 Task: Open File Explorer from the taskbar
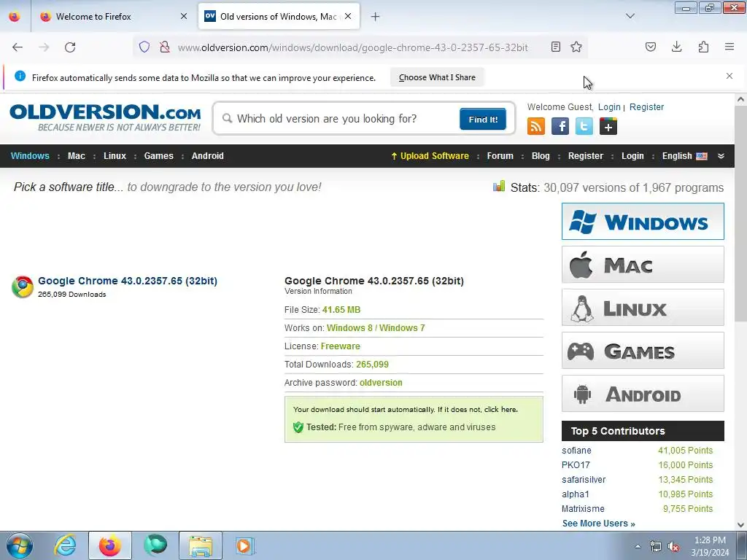[201, 545]
